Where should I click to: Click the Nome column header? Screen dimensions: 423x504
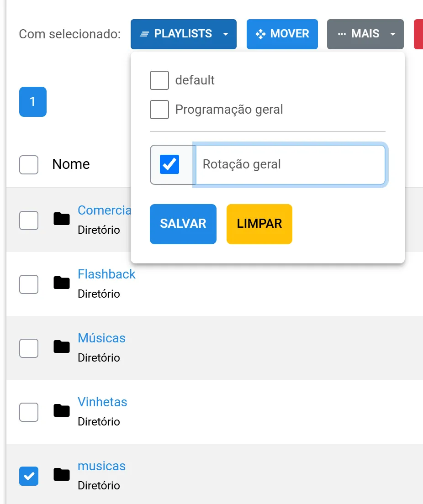point(71,164)
